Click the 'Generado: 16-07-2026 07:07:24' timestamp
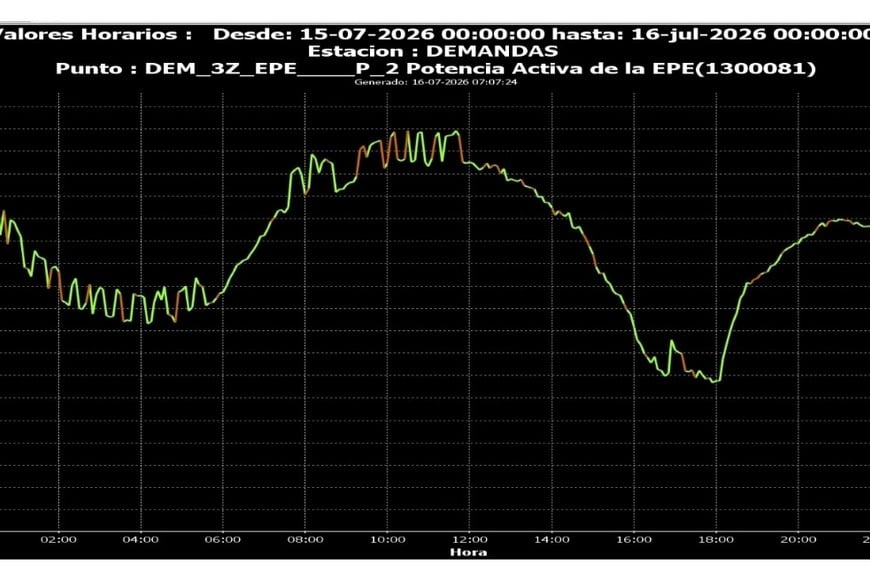This screenshot has width=870, height=580. pos(436,82)
